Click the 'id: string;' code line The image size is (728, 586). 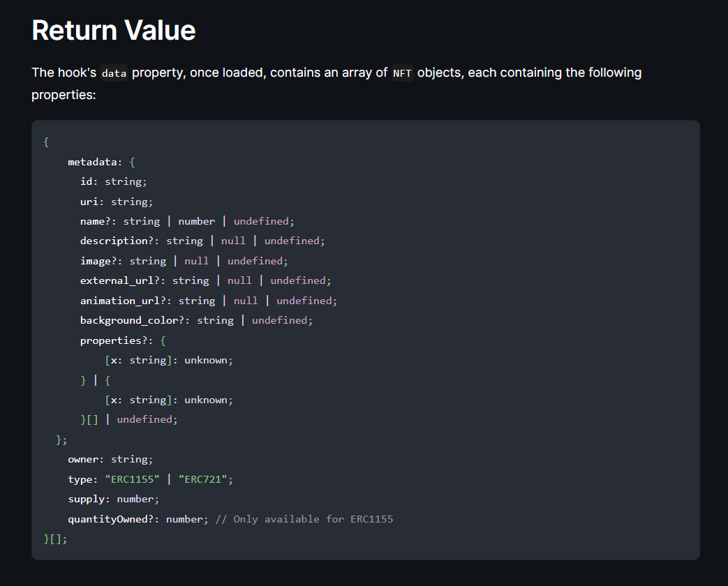113,181
